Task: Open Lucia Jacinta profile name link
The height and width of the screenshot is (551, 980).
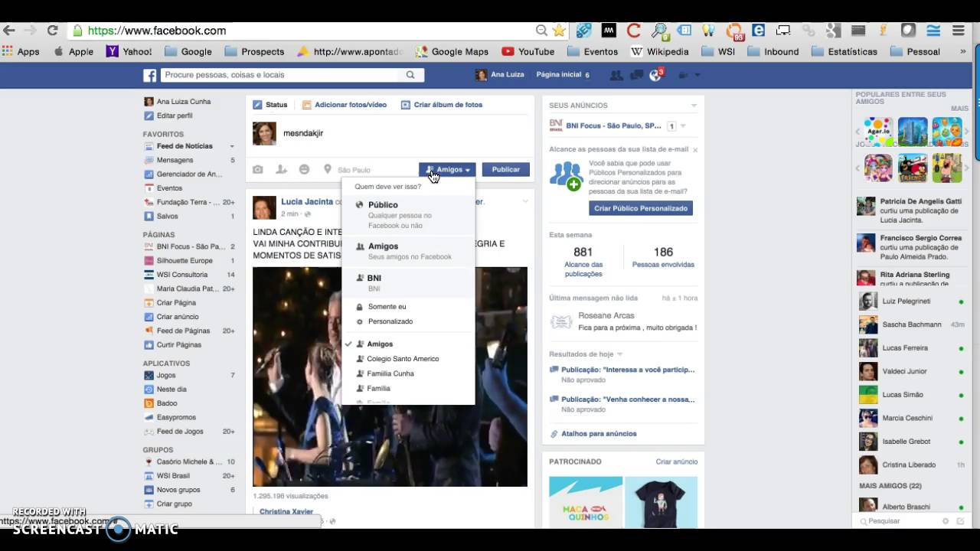Action: coord(307,202)
